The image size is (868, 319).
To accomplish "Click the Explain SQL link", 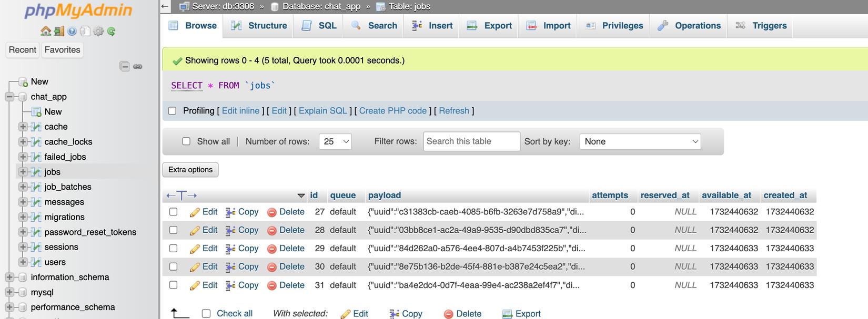I will 323,111.
